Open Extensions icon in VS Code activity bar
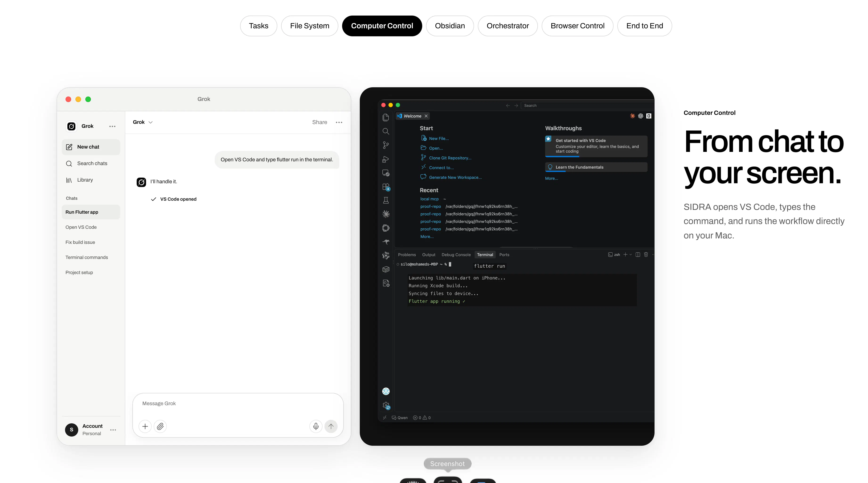The height and width of the screenshot is (483, 868). (x=386, y=187)
